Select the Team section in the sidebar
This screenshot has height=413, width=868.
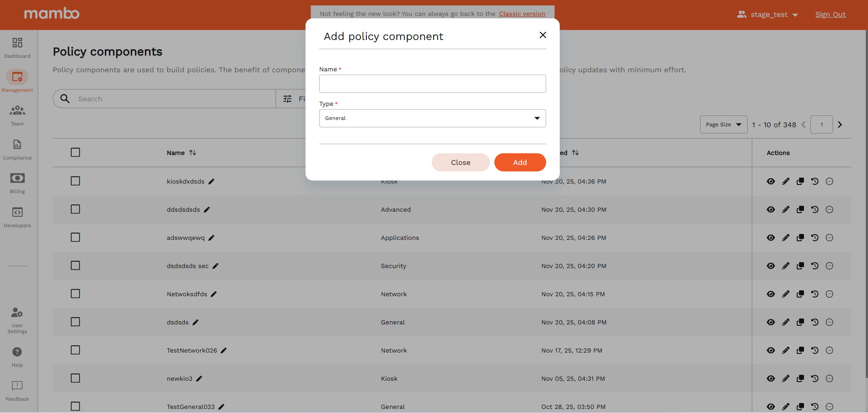tap(17, 114)
